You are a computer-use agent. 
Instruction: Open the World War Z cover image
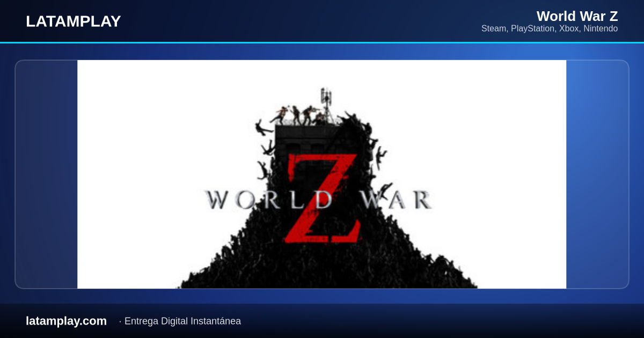(x=321, y=174)
